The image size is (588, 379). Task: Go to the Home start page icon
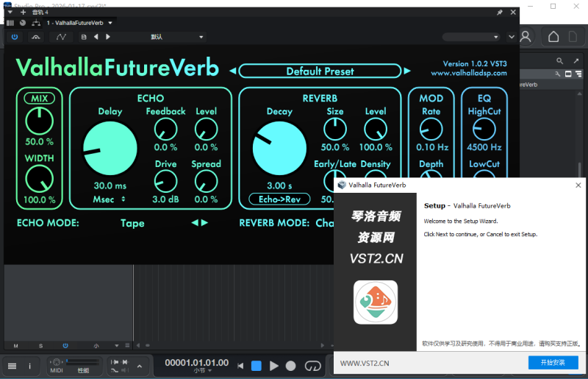point(553,37)
